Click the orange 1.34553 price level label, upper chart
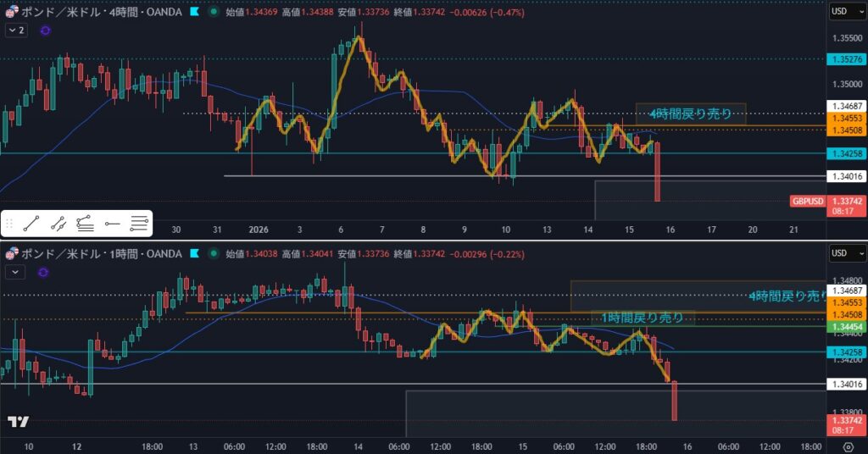 coord(844,119)
